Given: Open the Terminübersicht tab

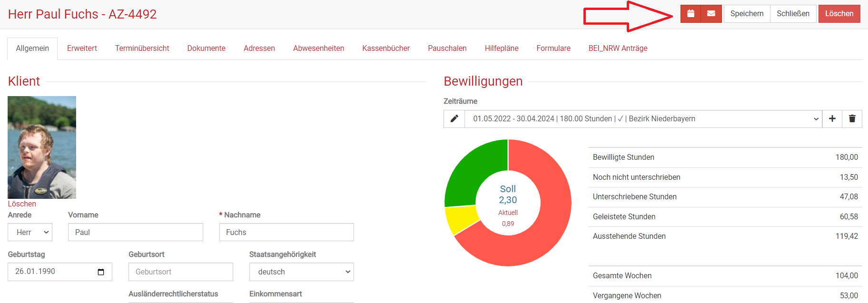Looking at the screenshot, I should click(x=142, y=49).
